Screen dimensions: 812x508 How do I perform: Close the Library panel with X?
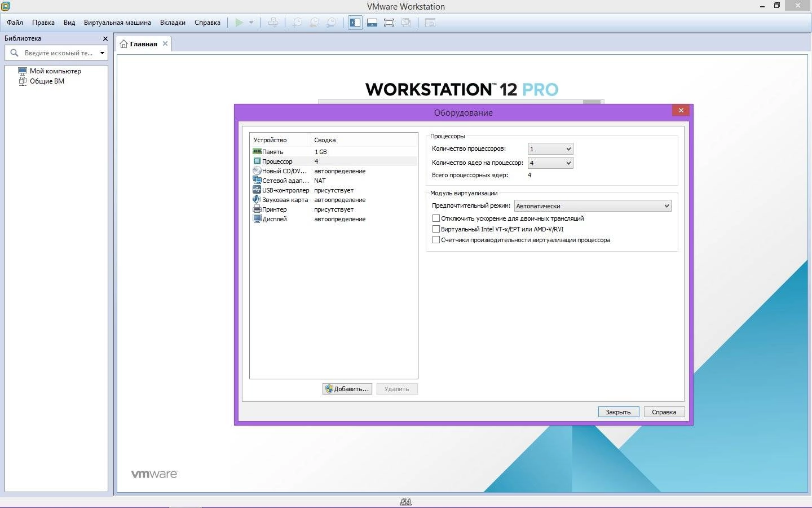(105, 38)
